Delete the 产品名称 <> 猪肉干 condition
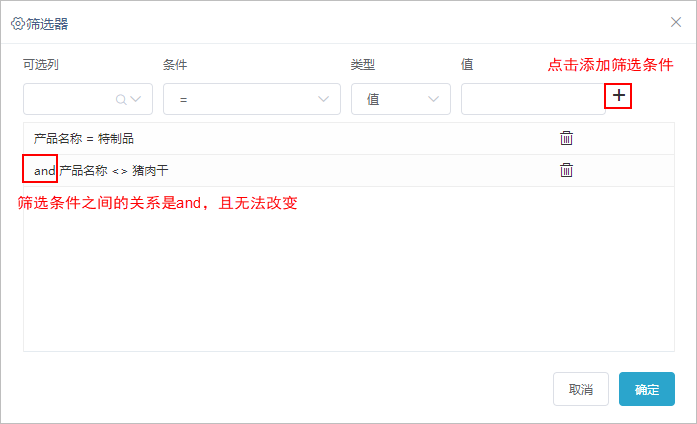The height and width of the screenshot is (424, 697). 566,170
